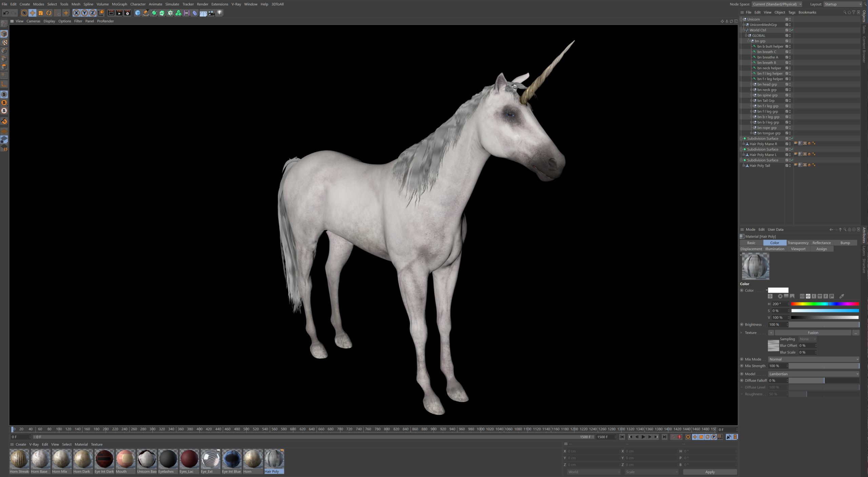This screenshot has width=868, height=477.
Task: Click the Fusion texture button
Action: [x=813, y=333]
